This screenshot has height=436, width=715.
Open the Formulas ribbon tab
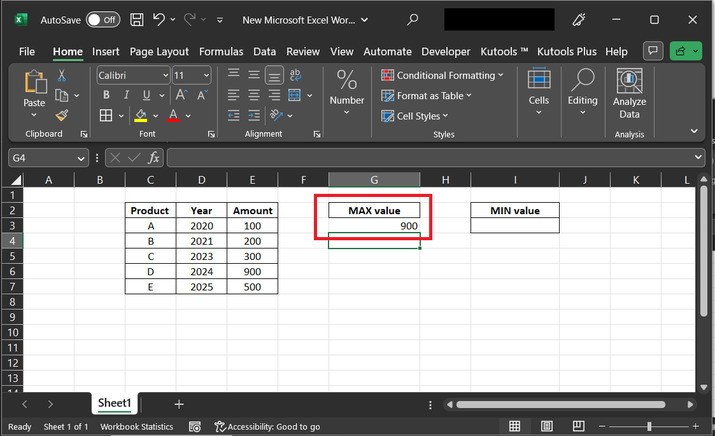point(221,51)
